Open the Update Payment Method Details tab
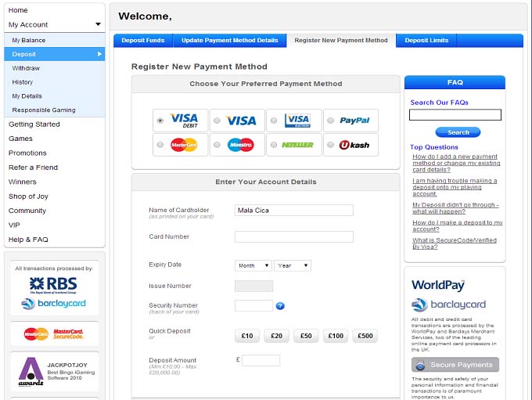532x400 pixels. tap(229, 41)
